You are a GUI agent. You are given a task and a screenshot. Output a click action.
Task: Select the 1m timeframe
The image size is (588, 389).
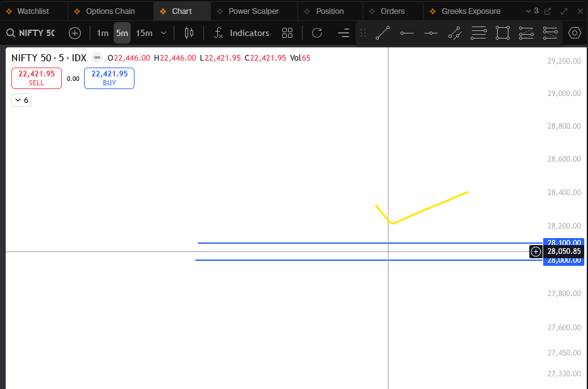pos(102,33)
